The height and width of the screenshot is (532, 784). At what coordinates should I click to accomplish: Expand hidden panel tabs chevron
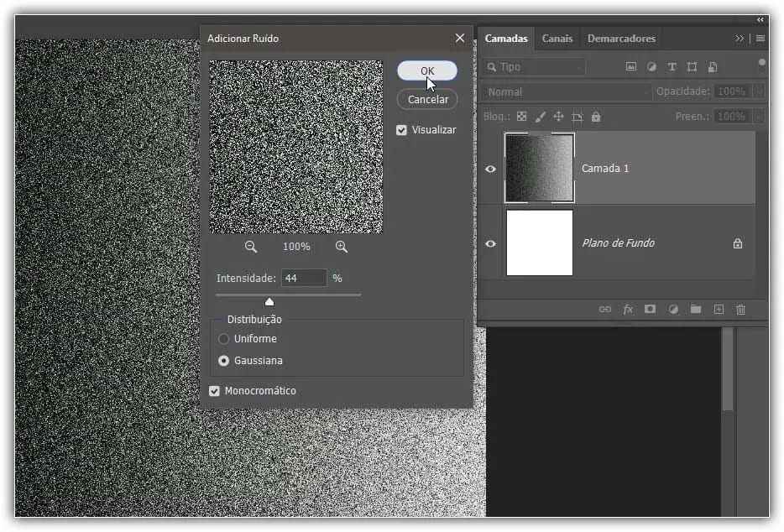point(740,39)
